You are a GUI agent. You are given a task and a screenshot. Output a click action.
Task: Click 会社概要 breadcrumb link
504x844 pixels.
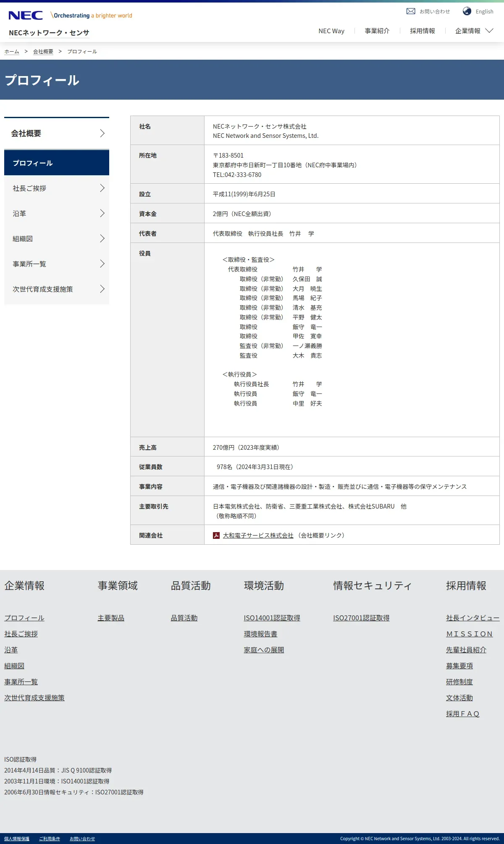[43, 51]
